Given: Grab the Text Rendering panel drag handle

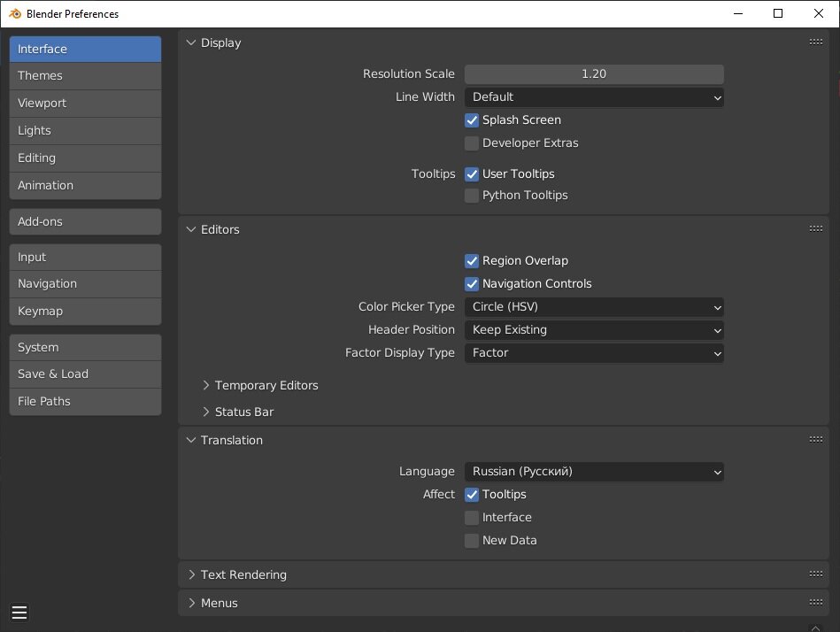Looking at the screenshot, I should (x=815, y=574).
